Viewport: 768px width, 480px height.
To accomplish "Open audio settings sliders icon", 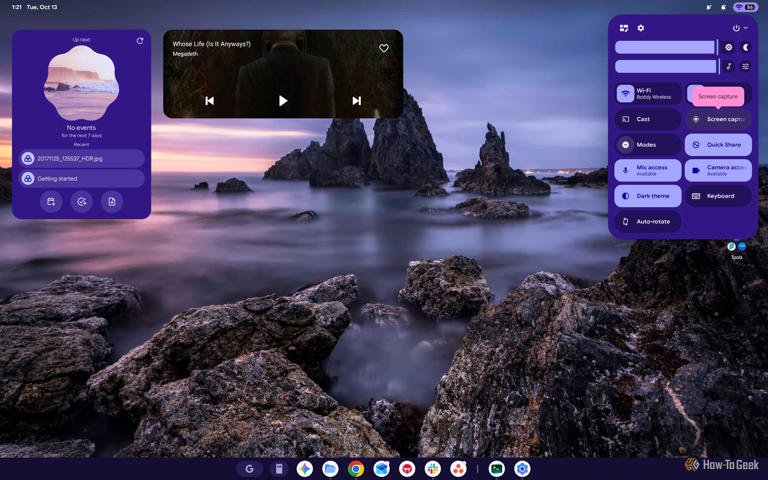I will (745, 66).
